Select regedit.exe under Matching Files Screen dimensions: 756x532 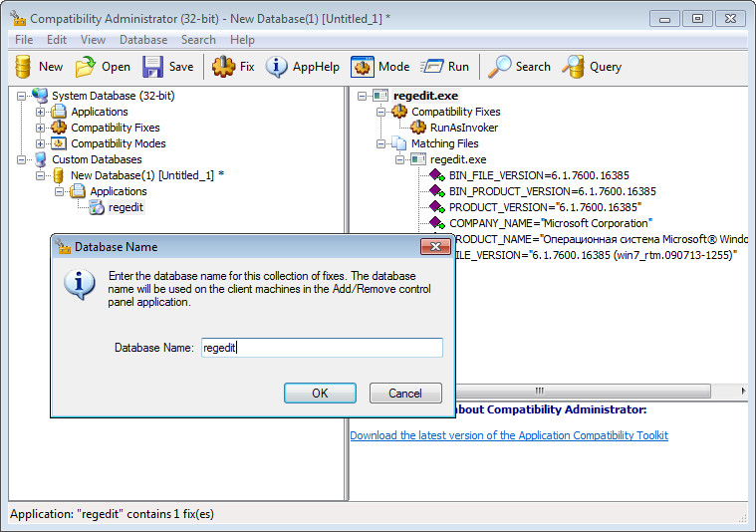458,159
